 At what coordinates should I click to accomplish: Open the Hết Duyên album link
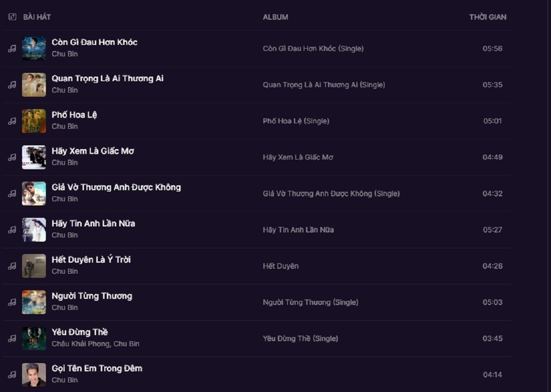tap(280, 266)
